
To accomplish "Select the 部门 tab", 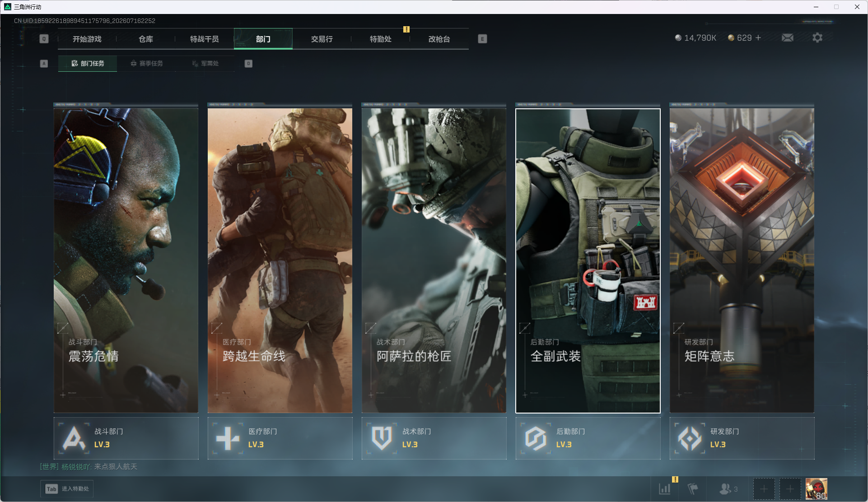I will [x=263, y=39].
